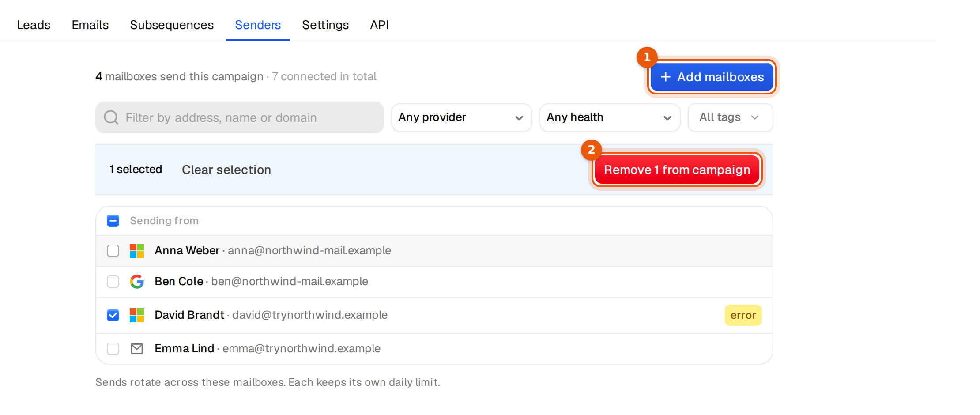Open the Settings tab
Viewport: 980px width, 415px height.
[x=325, y=25]
